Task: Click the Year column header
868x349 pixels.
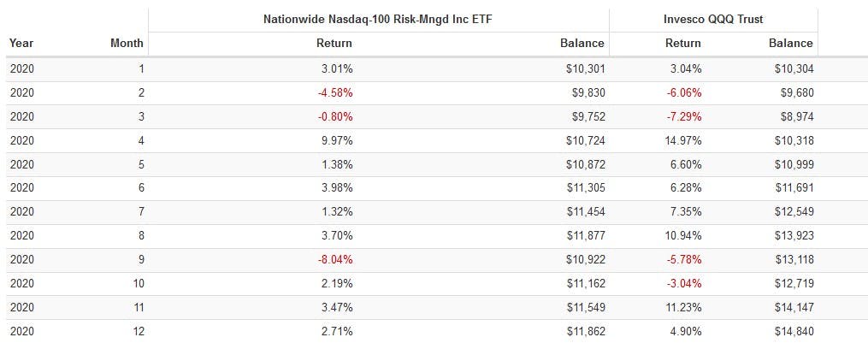Action: (x=21, y=43)
